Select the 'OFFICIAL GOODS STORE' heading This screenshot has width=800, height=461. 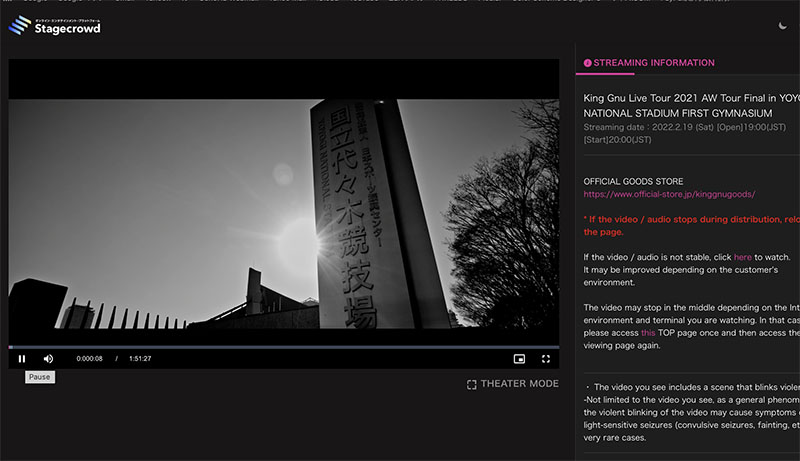(x=633, y=182)
